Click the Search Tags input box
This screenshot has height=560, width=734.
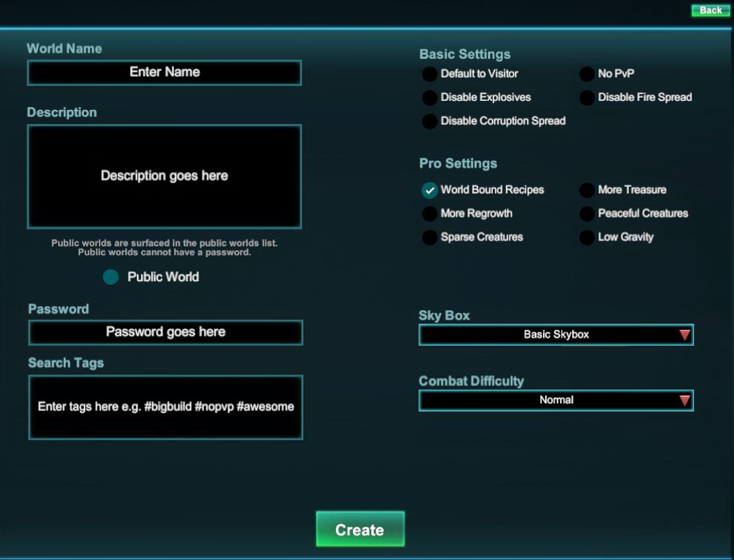tap(166, 408)
